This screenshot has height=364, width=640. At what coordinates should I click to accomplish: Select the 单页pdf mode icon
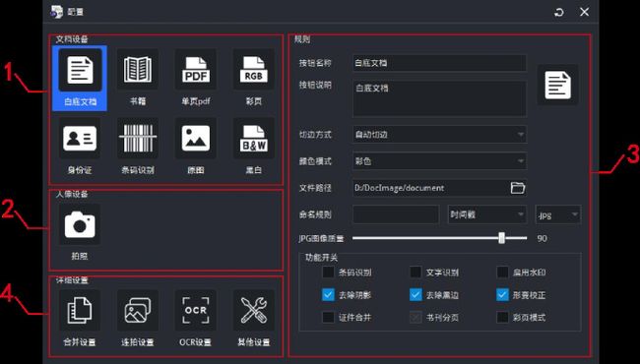196,69
